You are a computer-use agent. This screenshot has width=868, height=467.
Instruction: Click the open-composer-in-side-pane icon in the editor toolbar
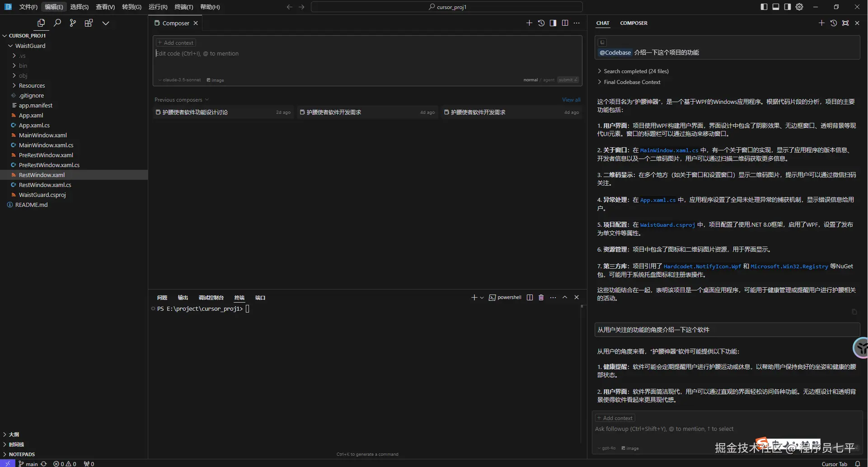[553, 23]
